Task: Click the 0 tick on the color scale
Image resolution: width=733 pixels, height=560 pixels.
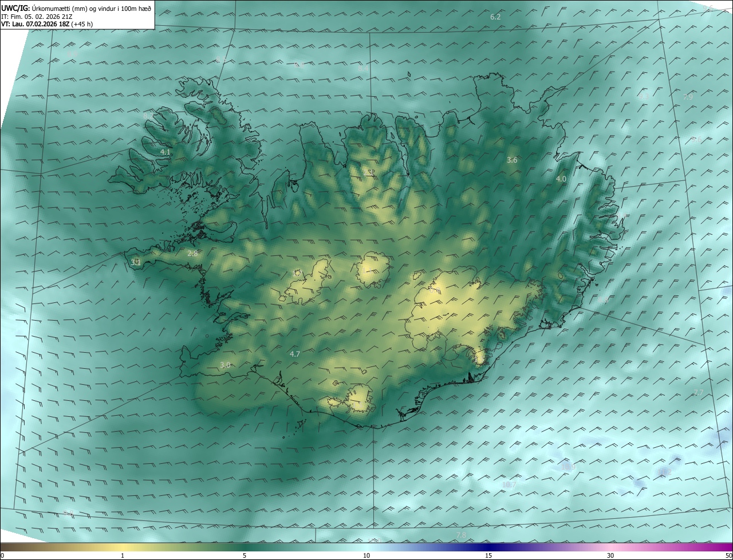Action: [2, 555]
